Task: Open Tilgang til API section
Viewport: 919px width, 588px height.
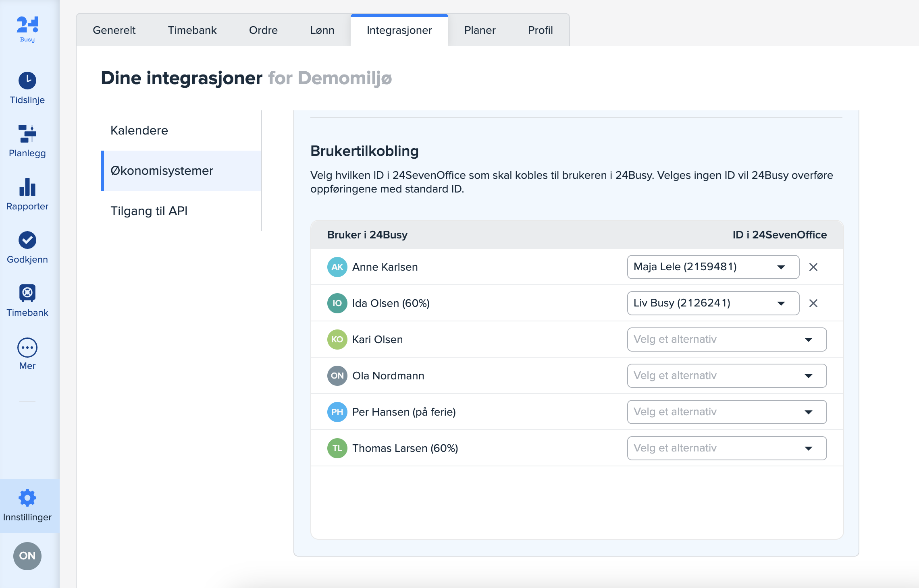Action: (x=149, y=211)
